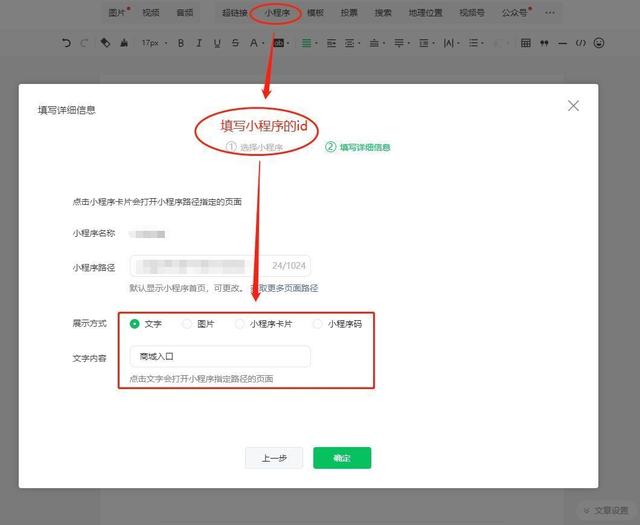Insert a blockquote with the quote icon

(x=544, y=43)
